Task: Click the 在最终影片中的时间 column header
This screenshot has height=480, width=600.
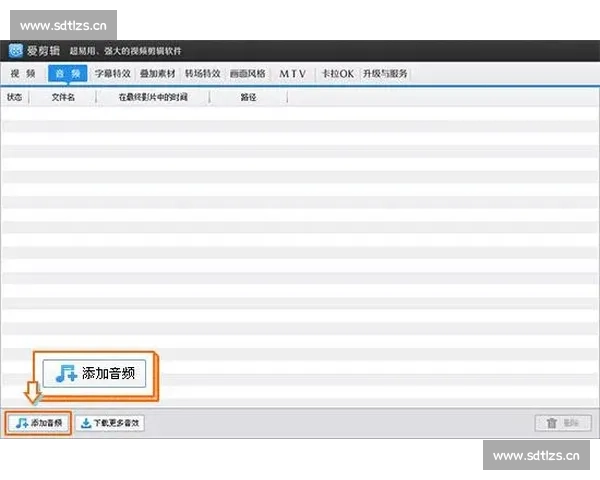Action: coord(153,97)
